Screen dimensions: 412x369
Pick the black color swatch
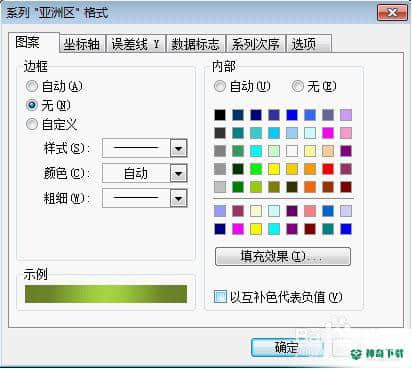pos(220,115)
